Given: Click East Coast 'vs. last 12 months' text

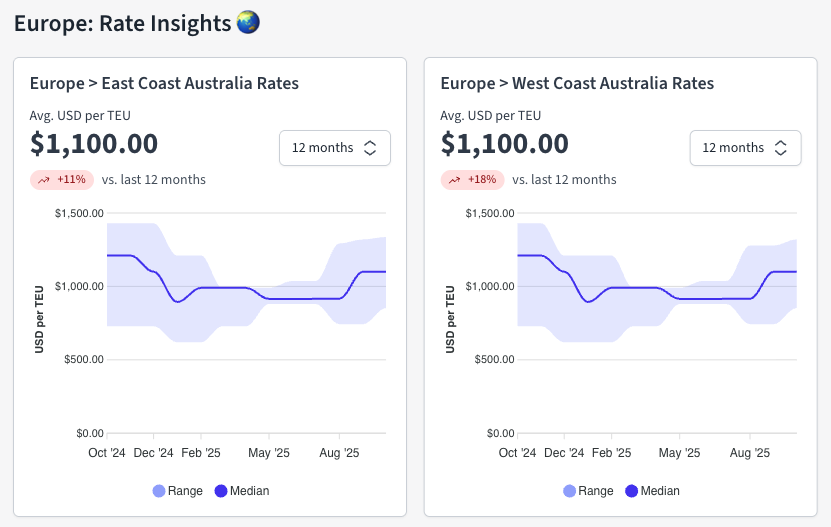Looking at the screenshot, I should [154, 180].
